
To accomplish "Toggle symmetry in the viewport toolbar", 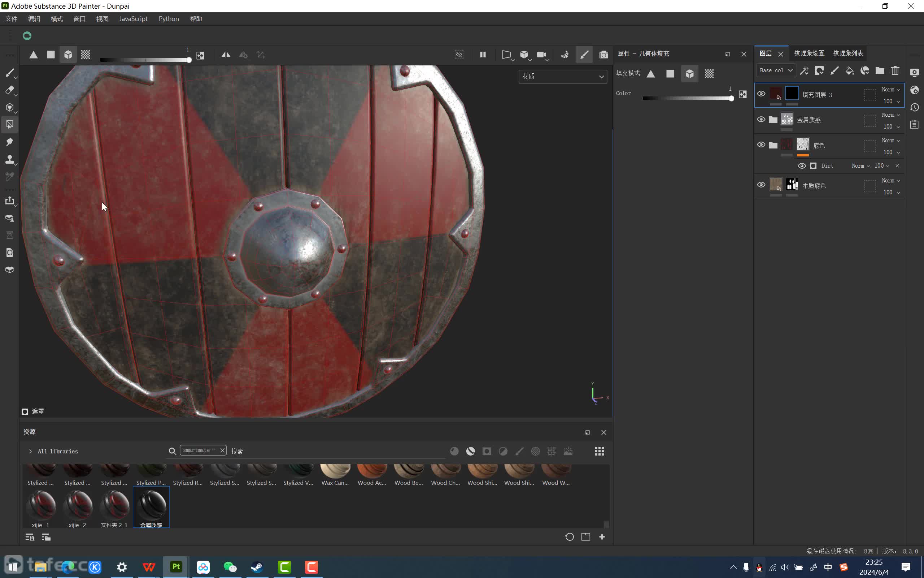I will point(226,55).
